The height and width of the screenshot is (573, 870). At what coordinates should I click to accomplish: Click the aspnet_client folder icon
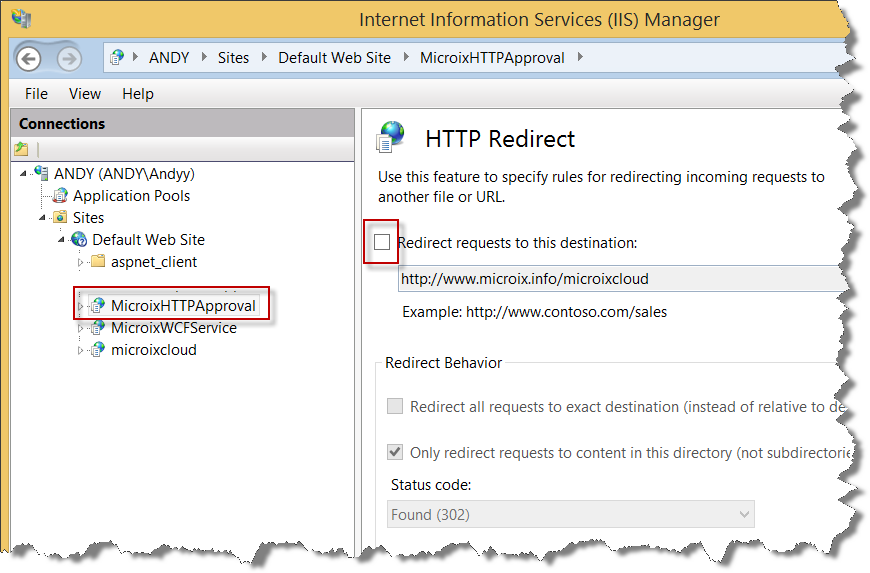pos(97,262)
